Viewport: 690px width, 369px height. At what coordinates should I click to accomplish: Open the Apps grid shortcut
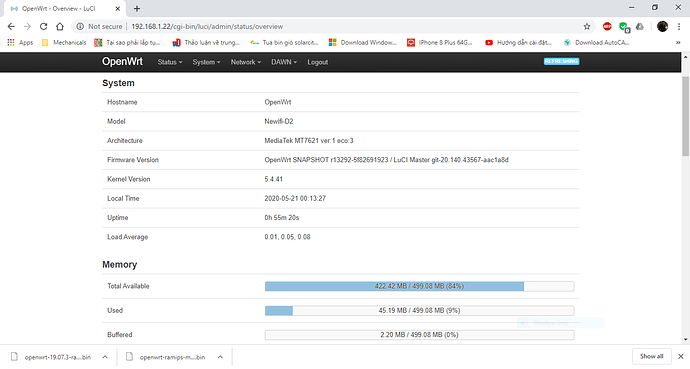[20, 43]
